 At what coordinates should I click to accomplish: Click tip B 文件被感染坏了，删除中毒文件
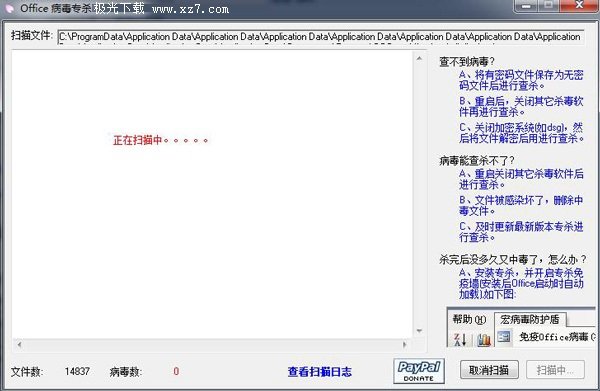click(521, 205)
